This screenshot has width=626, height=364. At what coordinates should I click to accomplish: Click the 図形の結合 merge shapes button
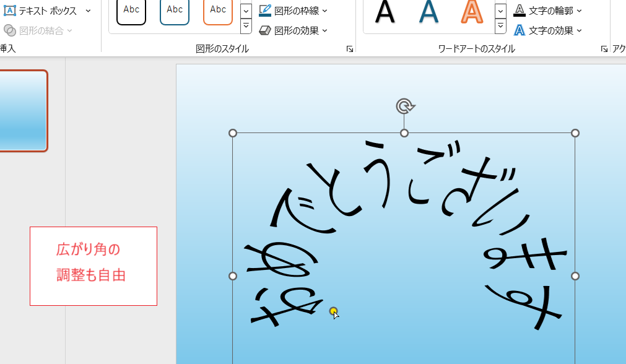(x=38, y=30)
